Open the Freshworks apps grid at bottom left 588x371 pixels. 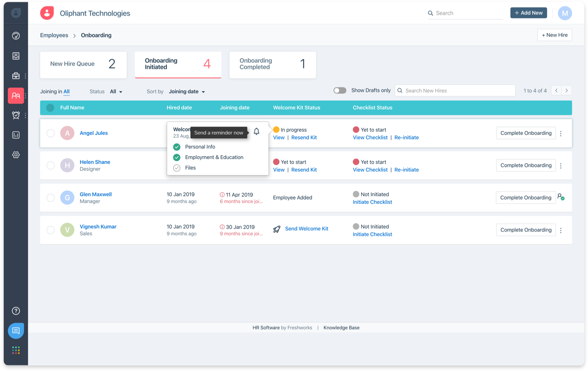15,350
